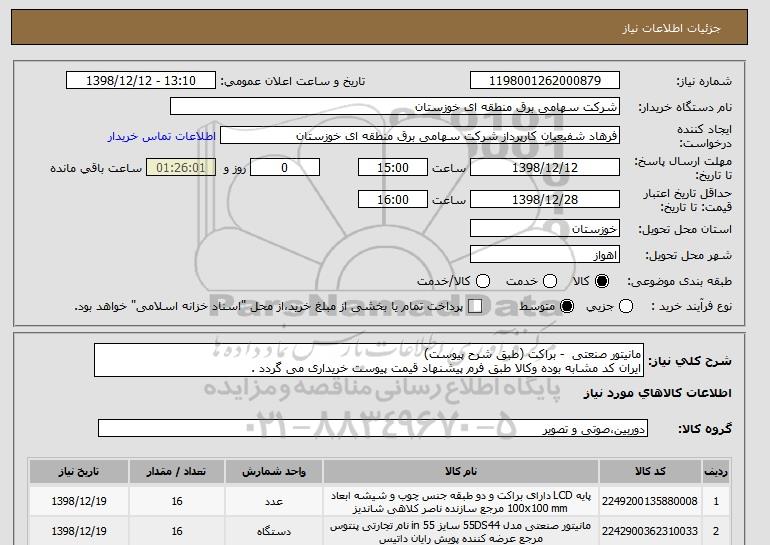
Task: Click the delivery province field خوزستان
Action: [545, 229]
